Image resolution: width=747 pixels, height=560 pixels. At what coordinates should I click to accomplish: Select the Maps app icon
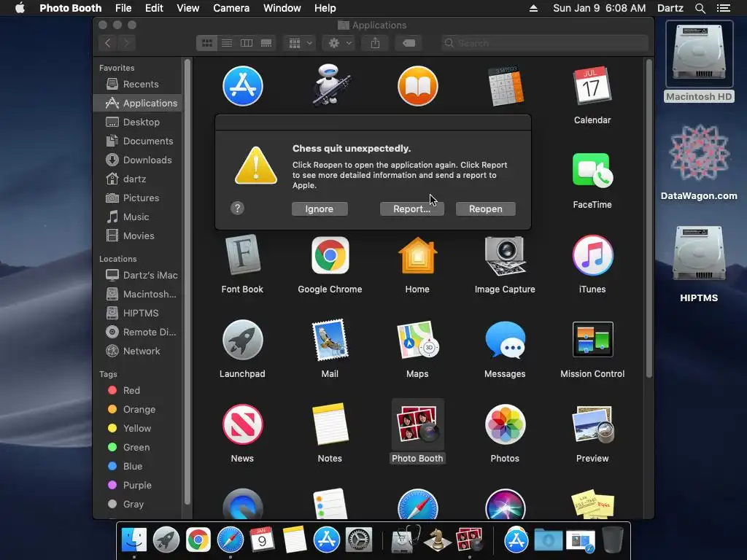[x=417, y=340]
